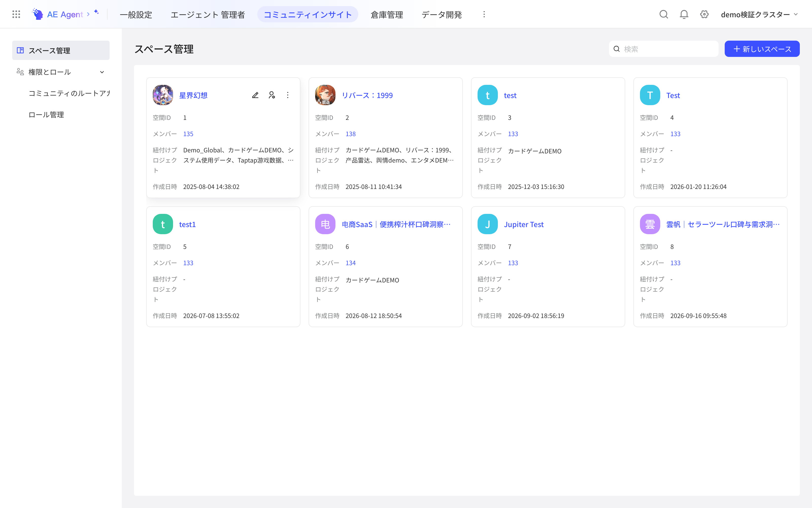Open the 电商SaaS space link
This screenshot has height=508, width=812.
[x=396, y=225]
